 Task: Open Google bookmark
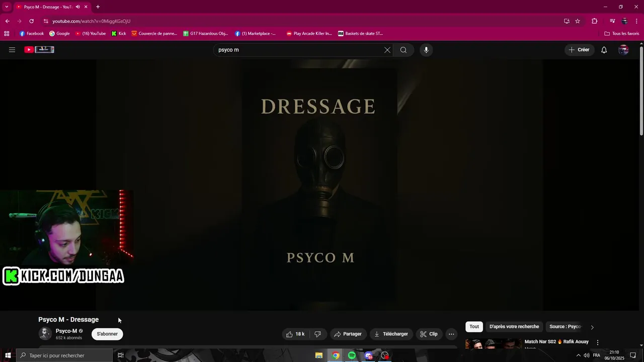59,34
